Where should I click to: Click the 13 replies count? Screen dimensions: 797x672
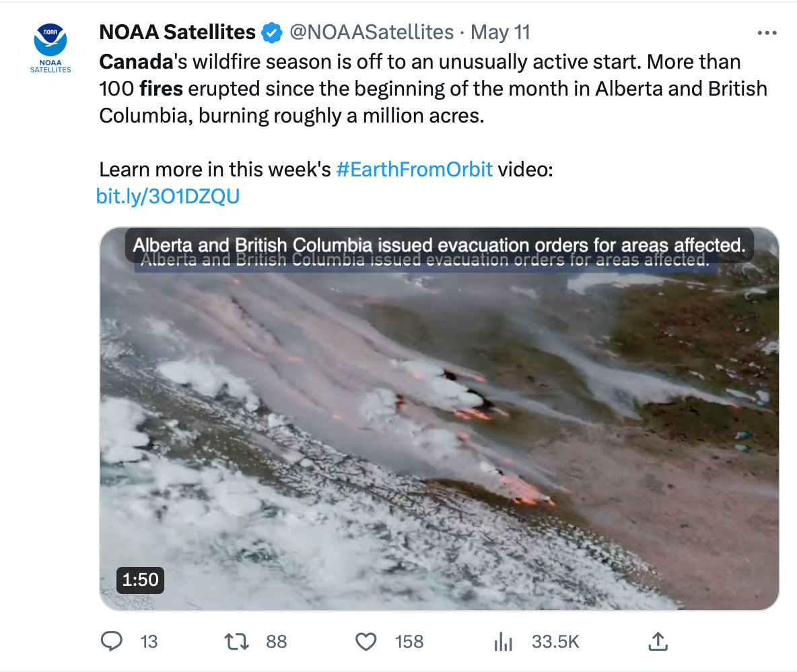click(x=149, y=642)
